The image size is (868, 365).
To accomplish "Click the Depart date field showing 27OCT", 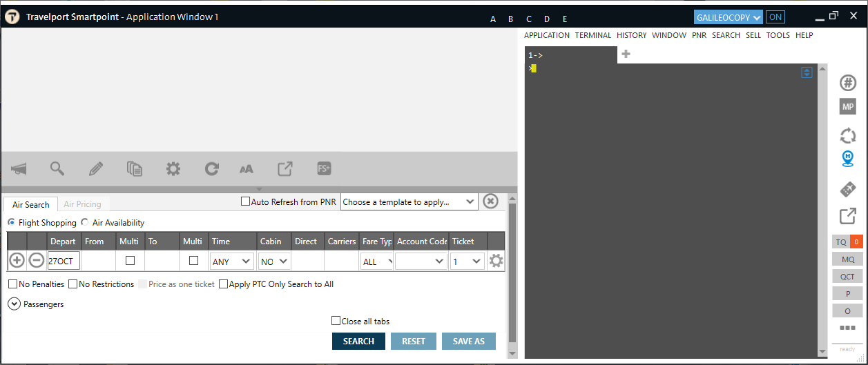I will tap(64, 262).
